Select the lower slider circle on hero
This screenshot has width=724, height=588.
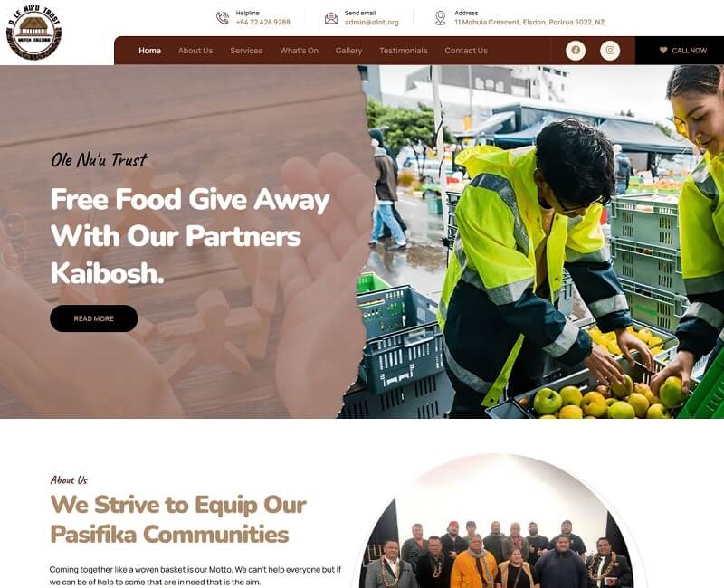tap(13, 256)
